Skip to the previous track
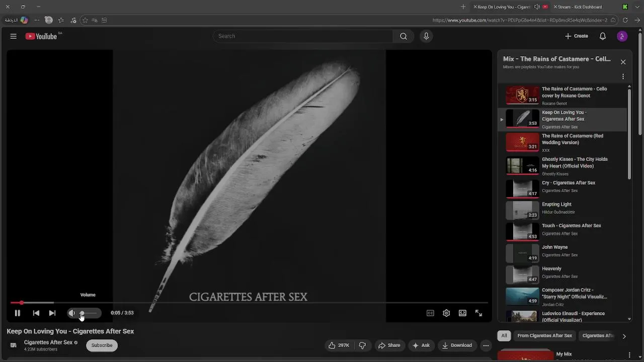Viewport: 644px width, 362px height. 36,313
